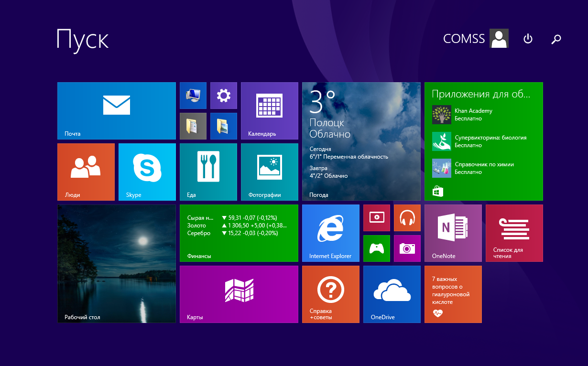Open the small Xbox Games controller tile

[376, 248]
